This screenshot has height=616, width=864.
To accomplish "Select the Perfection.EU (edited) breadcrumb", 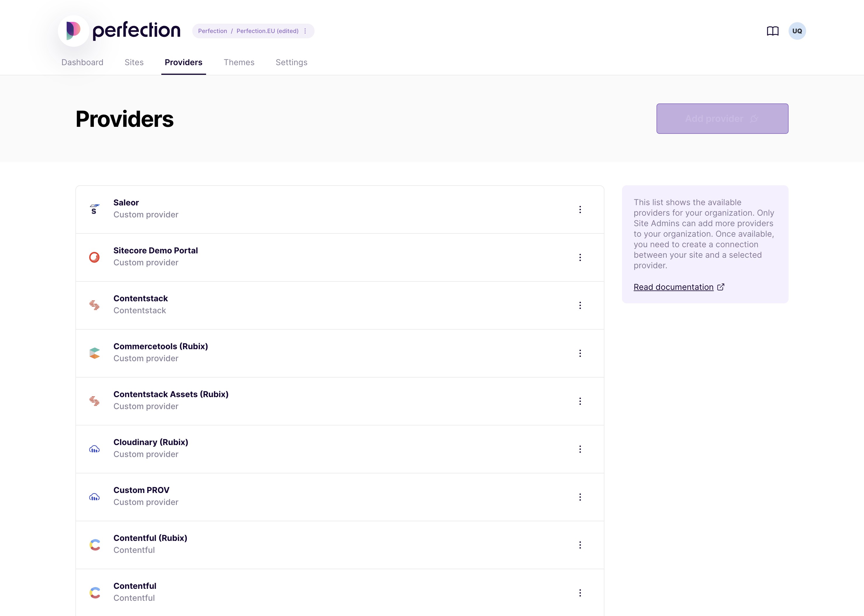I will pyautogui.click(x=267, y=31).
